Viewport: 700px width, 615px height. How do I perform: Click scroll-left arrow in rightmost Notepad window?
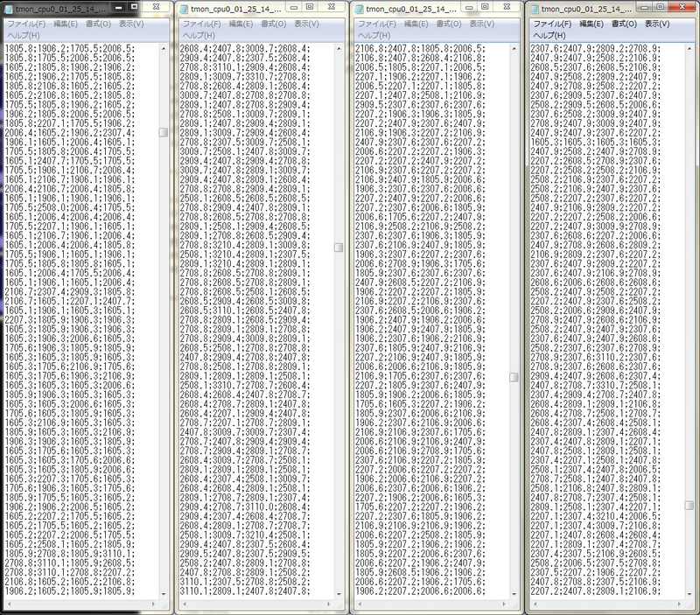[x=535, y=604]
